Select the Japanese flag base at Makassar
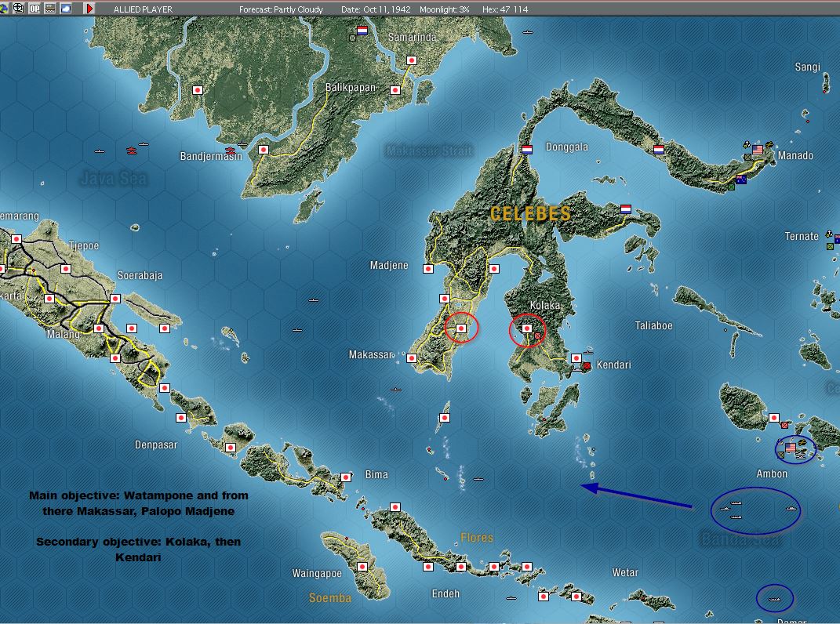Viewport: 840px width, 624px height. (x=412, y=357)
